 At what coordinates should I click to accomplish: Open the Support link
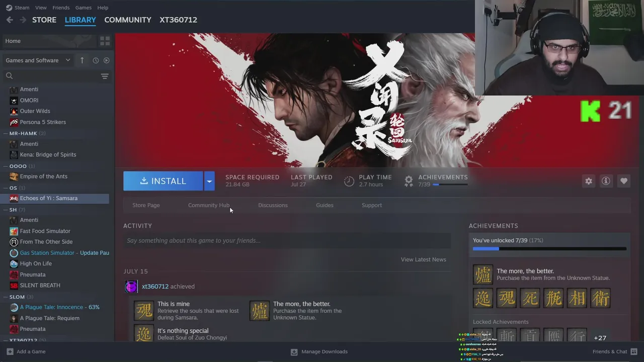coord(372,205)
